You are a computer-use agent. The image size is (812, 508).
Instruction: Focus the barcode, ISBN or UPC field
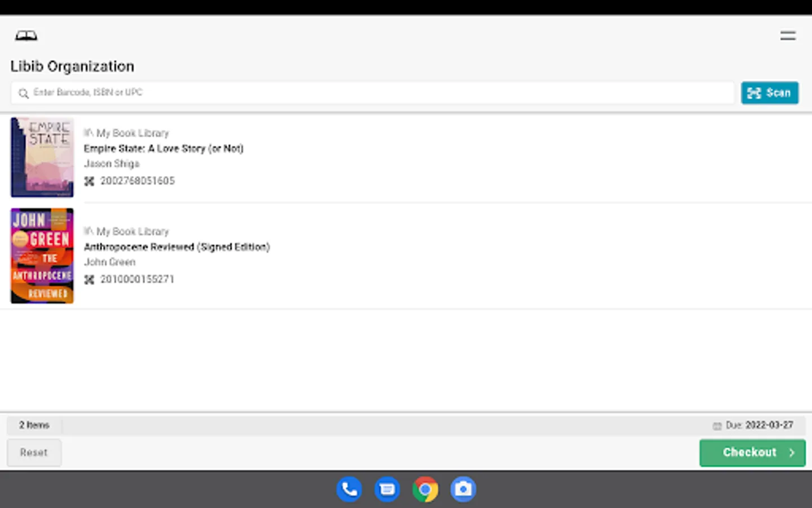372,93
